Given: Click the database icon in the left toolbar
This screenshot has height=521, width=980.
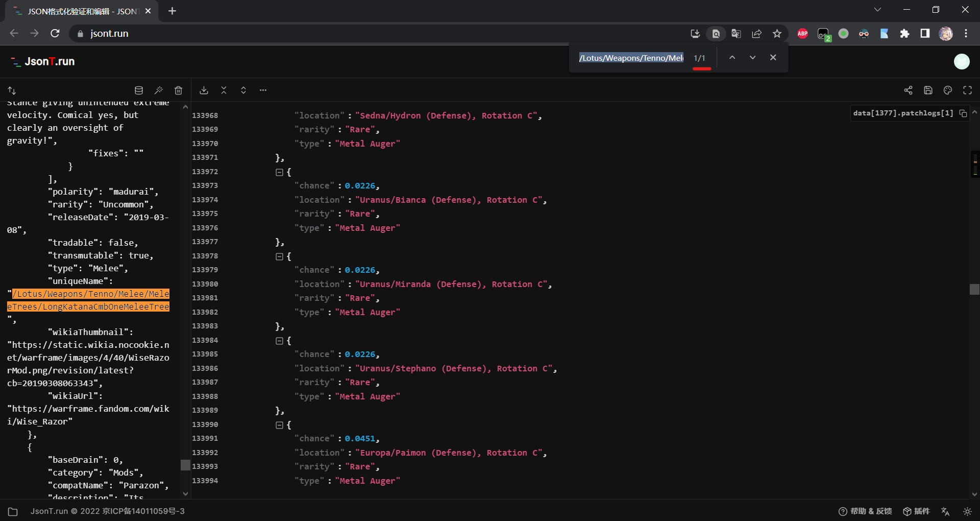Looking at the screenshot, I should [x=138, y=90].
